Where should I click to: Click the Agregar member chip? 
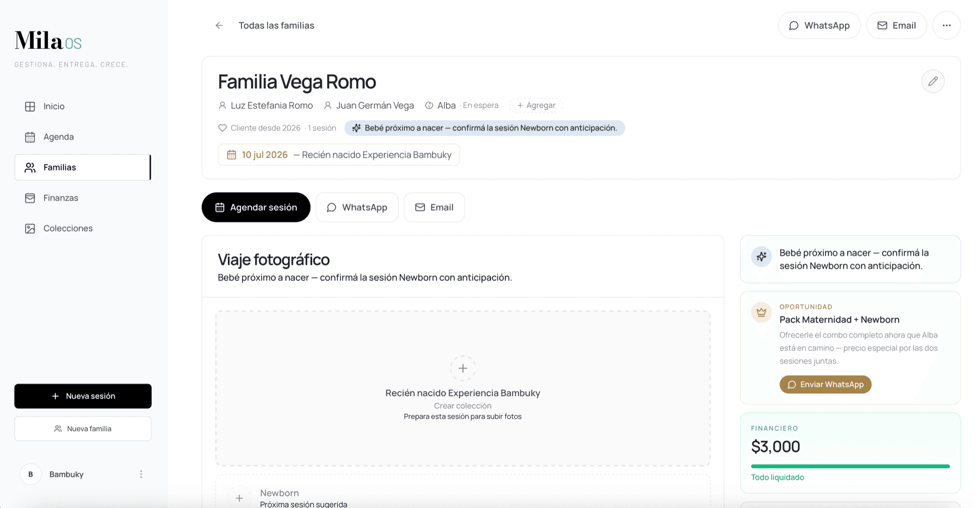pyautogui.click(x=536, y=106)
